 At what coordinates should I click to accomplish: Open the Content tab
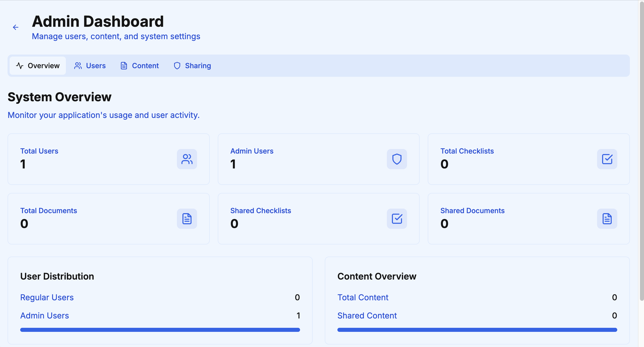click(140, 66)
